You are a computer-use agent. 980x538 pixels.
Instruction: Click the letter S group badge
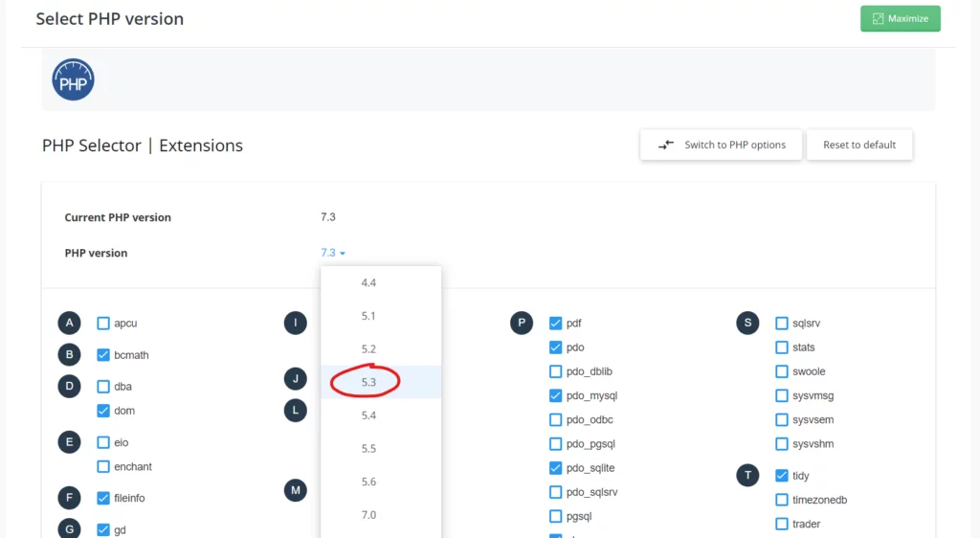click(747, 323)
